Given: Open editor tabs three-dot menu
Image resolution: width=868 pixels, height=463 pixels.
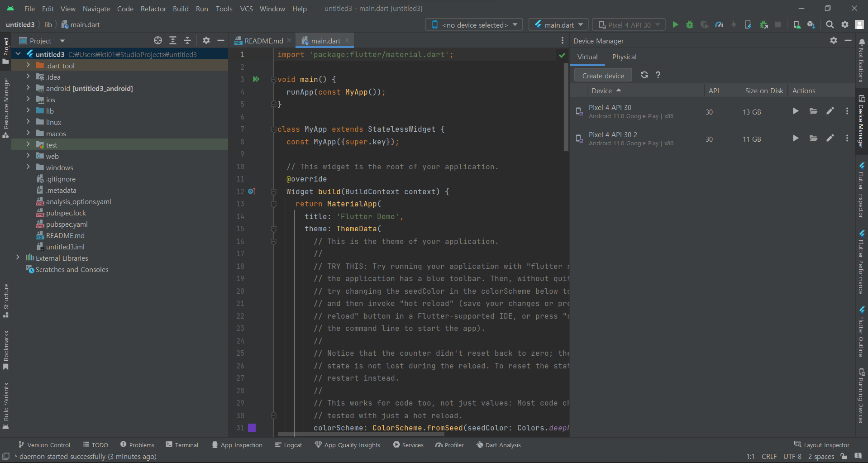Looking at the screenshot, I should click(x=563, y=41).
